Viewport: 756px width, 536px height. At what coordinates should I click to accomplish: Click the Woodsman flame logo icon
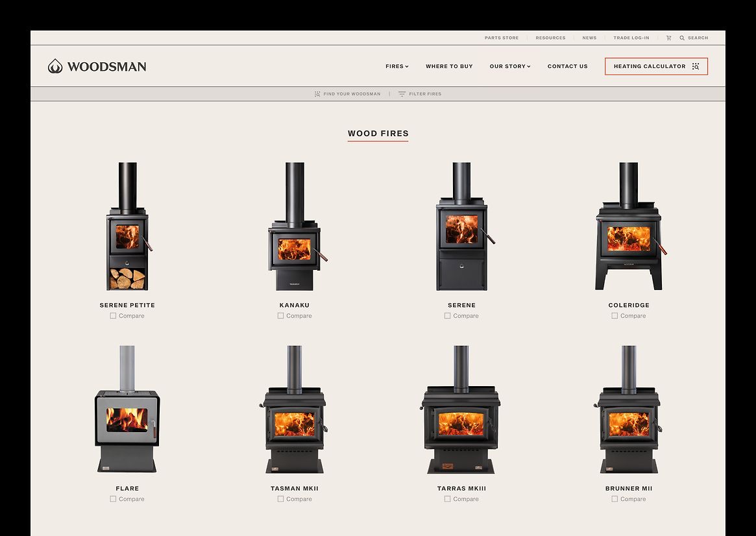point(55,66)
